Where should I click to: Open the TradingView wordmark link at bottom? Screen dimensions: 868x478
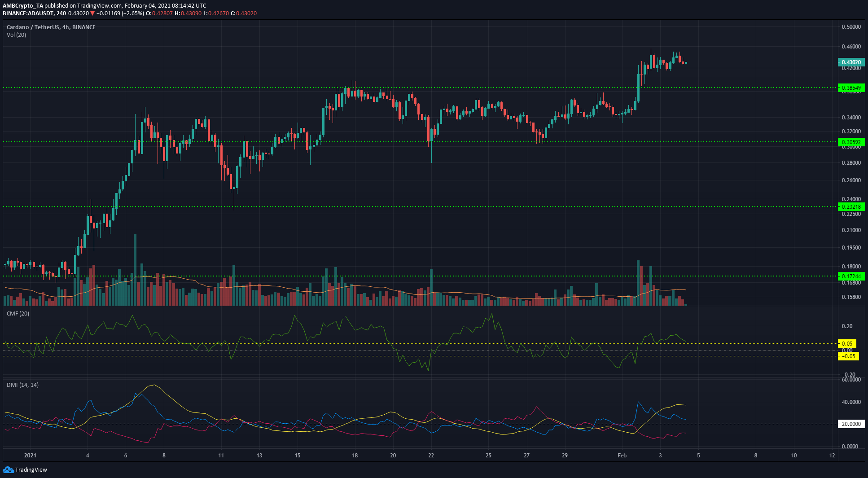pos(31,470)
